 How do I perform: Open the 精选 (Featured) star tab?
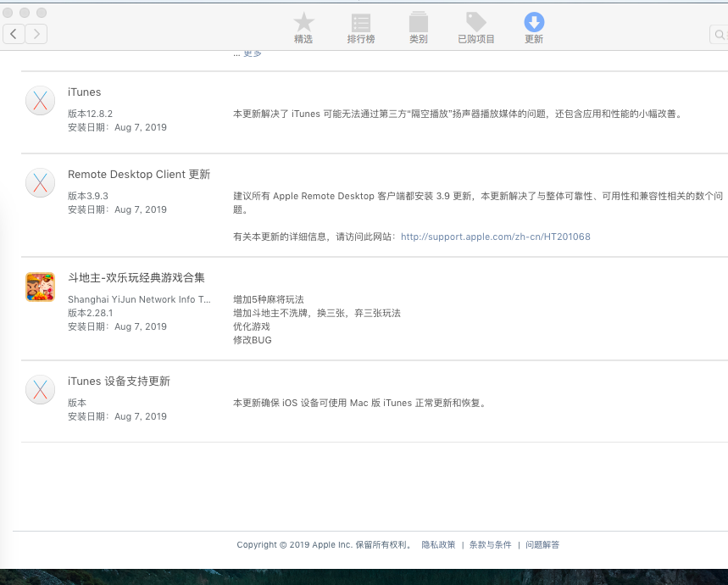(x=303, y=28)
